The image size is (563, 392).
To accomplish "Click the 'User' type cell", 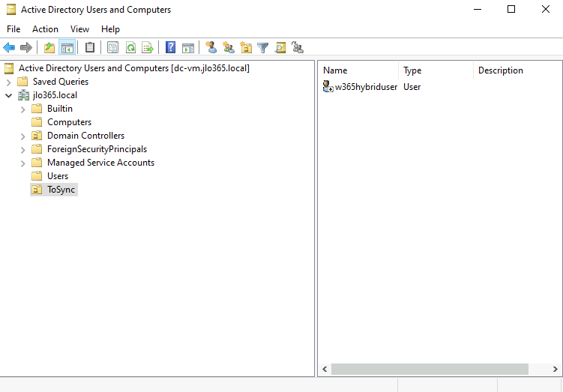I will (x=412, y=87).
